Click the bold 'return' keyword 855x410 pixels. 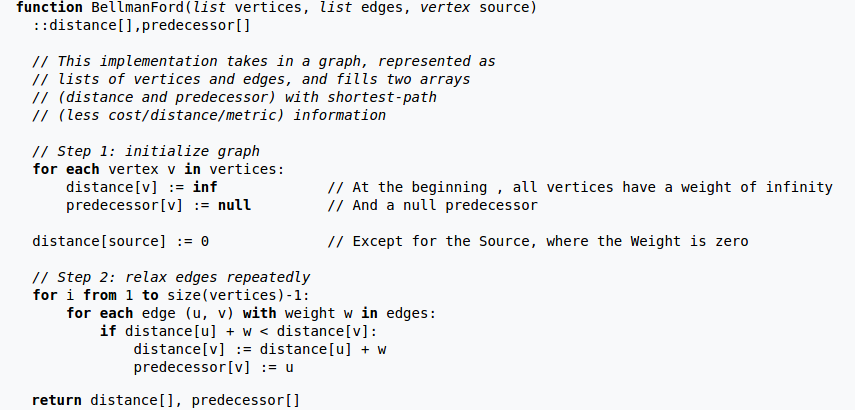[x=57, y=401]
